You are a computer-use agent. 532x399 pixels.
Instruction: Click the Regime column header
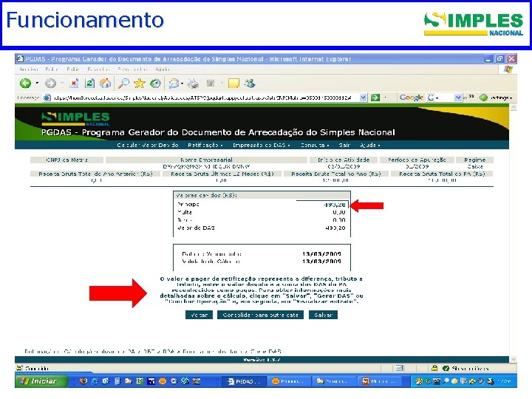474,160
